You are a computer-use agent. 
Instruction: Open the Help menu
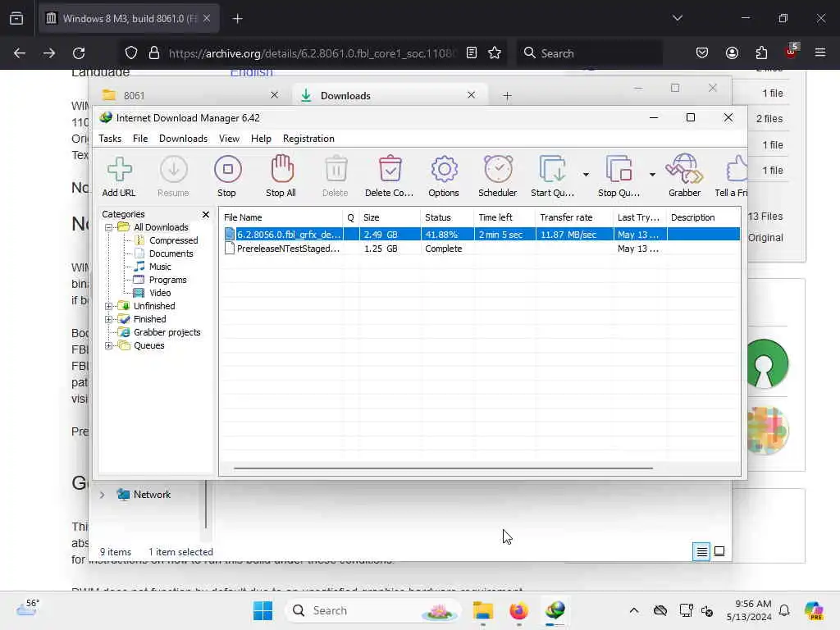click(x=261, y=138)
